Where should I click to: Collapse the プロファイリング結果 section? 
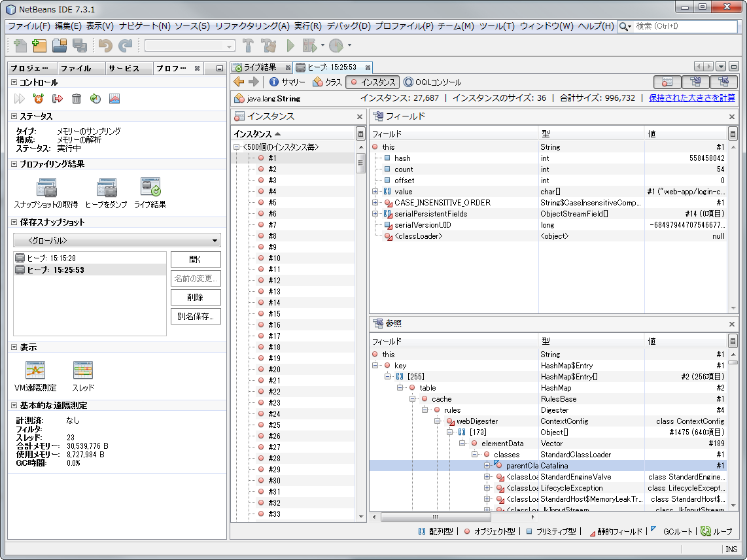14,164
